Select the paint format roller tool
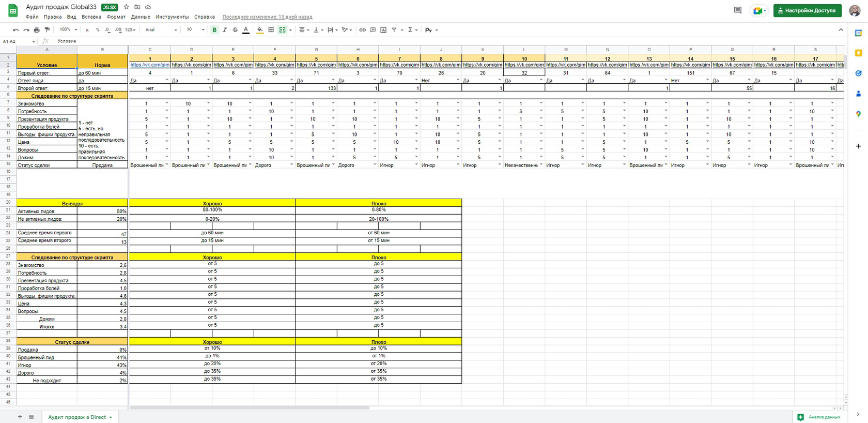Image resolution: width=868 pixels, height=423 pixels. coord(47,30)
